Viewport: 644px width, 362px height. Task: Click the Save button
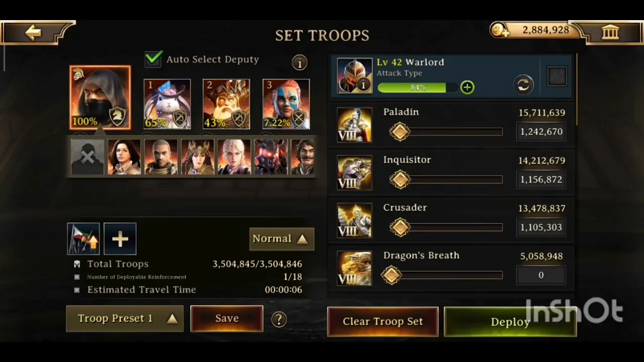click(227, 319)
